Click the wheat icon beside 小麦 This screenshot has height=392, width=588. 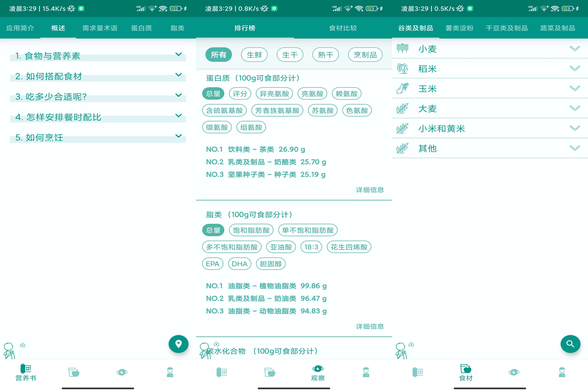402,48
